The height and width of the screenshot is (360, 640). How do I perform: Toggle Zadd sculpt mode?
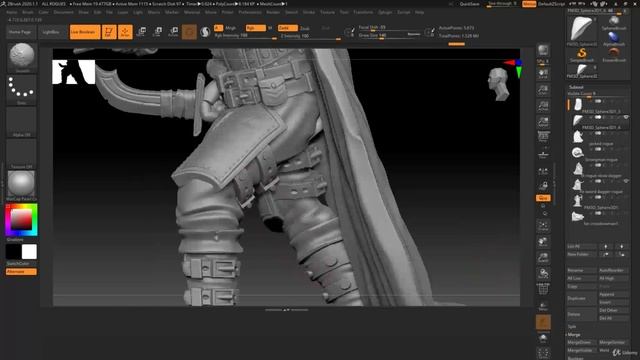pyautogui.click(x=288, y=28)
